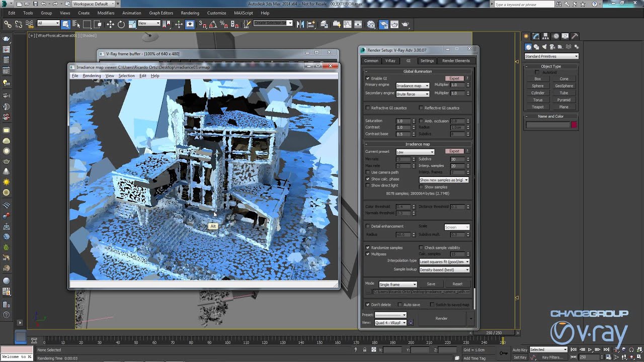
Task: Activate the Select and Scale tool
Action: coord(132,24)
